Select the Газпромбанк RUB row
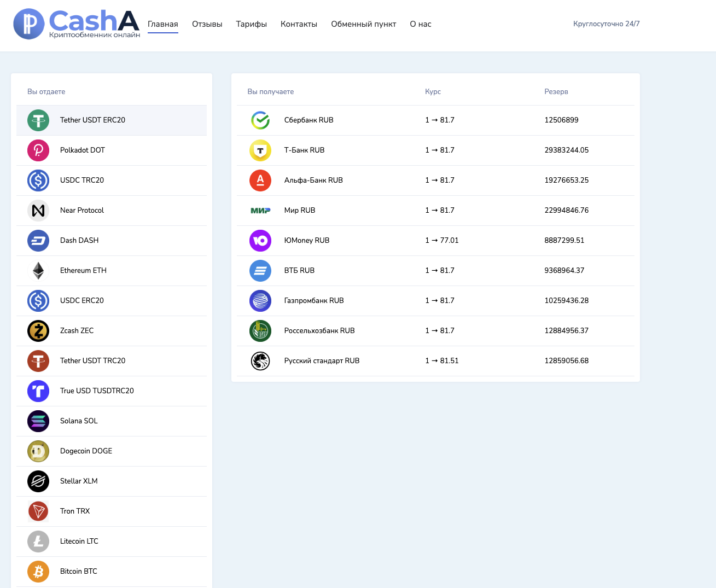Image resolution: width=716 pixels, height=588 pixels. tap(314, 301)
